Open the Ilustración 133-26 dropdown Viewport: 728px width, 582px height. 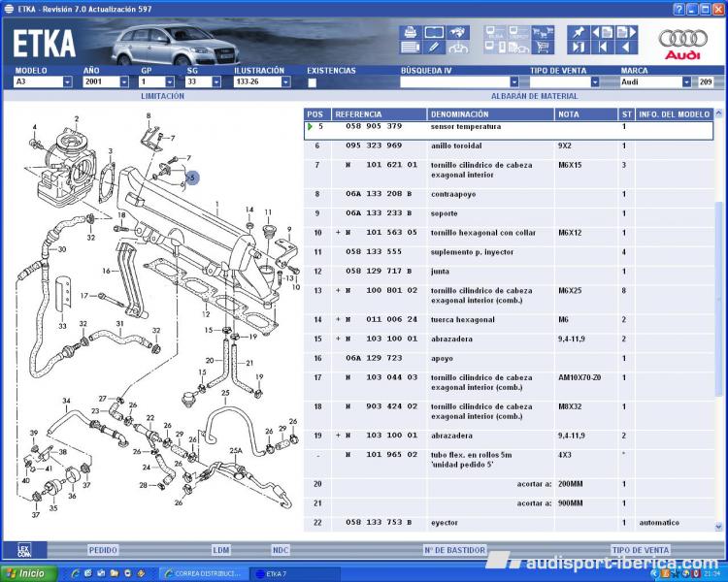click(286, 81)
